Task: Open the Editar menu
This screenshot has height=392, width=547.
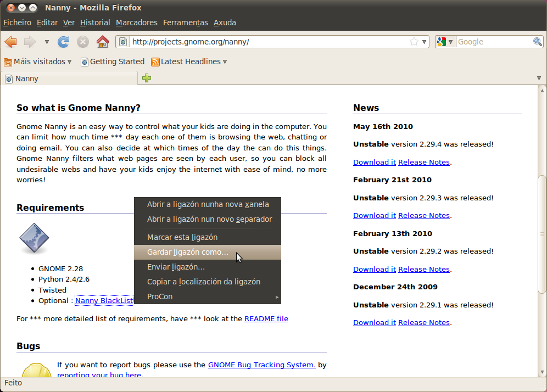Action: (47, 23)
